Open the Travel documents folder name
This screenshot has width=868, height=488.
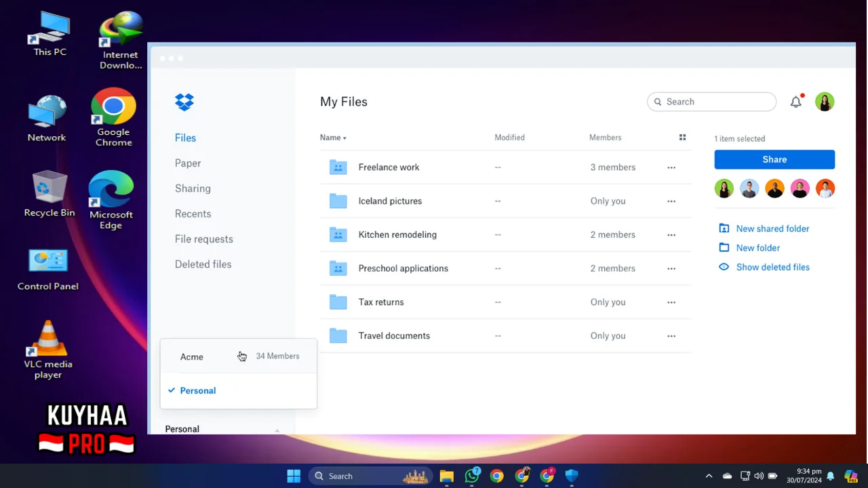394,335
